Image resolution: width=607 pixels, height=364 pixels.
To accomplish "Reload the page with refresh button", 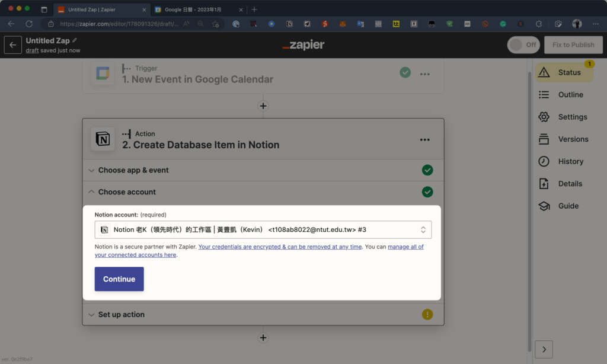I will (x=29, y=24).
